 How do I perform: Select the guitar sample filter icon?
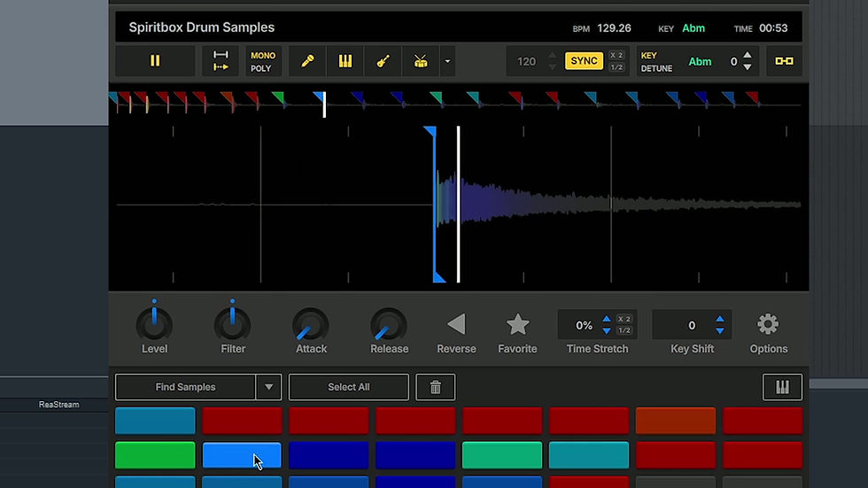pyautogui.click(x=383, y=61)
